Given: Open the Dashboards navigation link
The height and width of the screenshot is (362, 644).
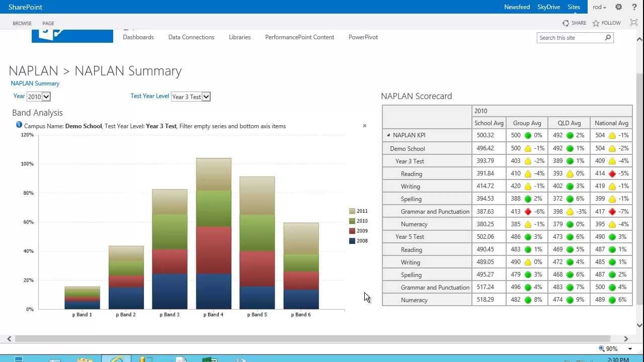Looking at the screenshot, I should click(x=138, y=37).
